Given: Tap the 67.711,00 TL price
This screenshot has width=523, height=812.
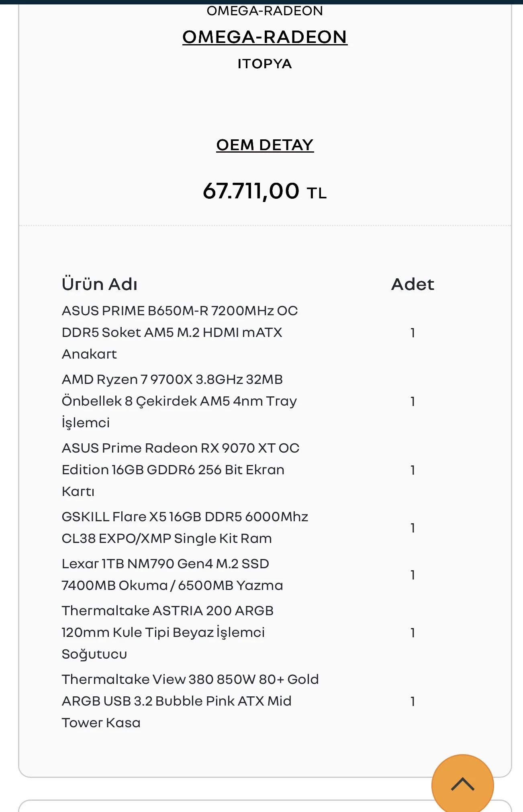Looking at the screenshot, I should click(265, 191).
